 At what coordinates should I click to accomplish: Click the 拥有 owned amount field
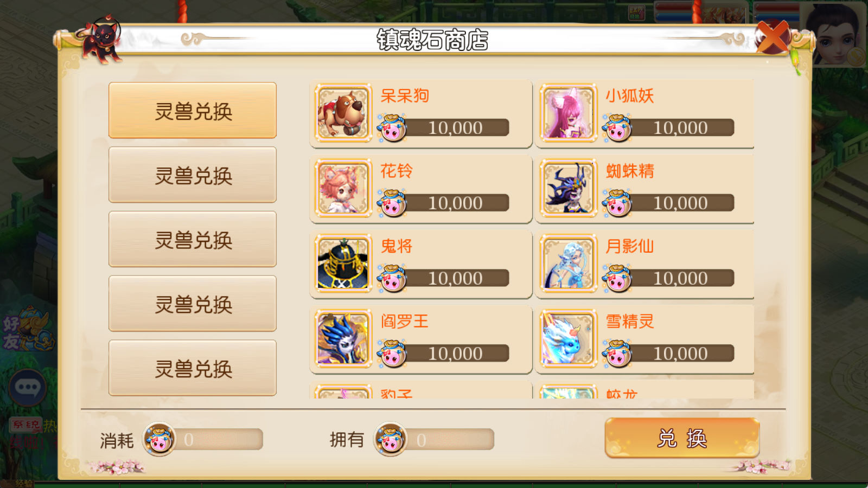pos(449,439)
